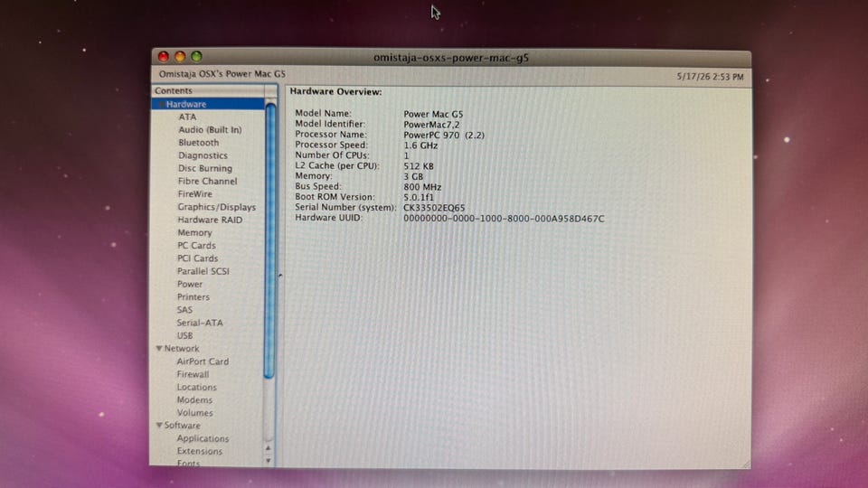Screen dimensions: 868x488
Task: Click the blue sidebar scrollbar thumb
Action: point(270,240)
